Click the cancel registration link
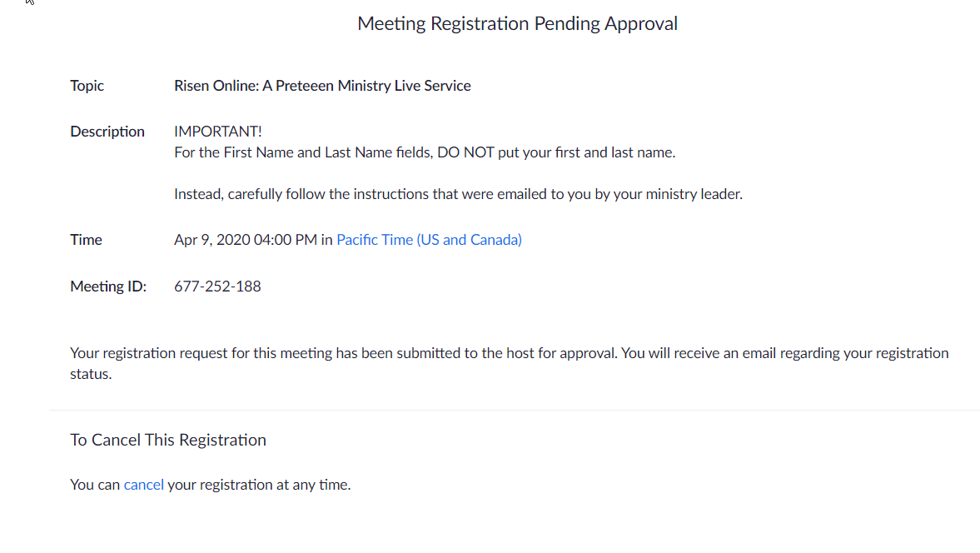Image resolution: width=980 pixels, height=553 pixels. pyautogui.click(x=144, y=485)
